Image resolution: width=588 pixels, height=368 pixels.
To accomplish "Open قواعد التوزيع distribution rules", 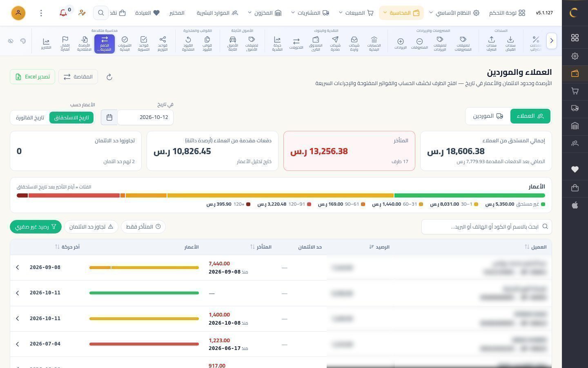I will pyautogui.click(x=163, y=43).
